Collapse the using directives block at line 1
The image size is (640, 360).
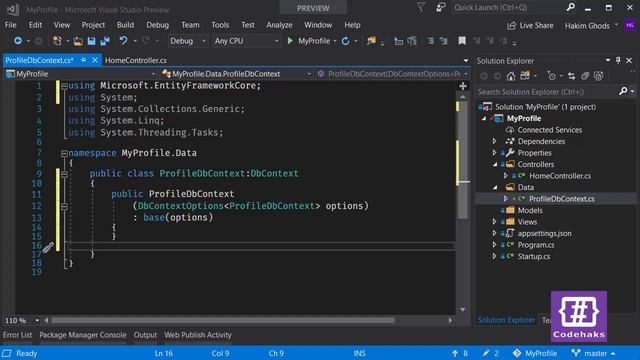point(64,86)
